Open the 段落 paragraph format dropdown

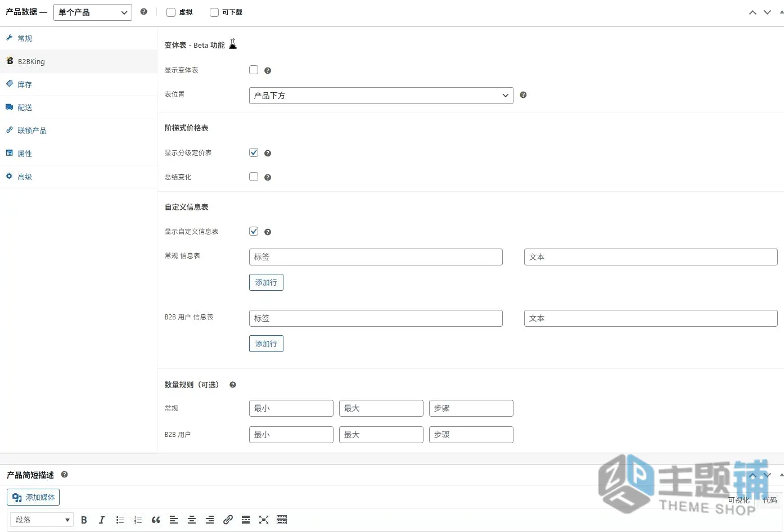tap(42, 520)
